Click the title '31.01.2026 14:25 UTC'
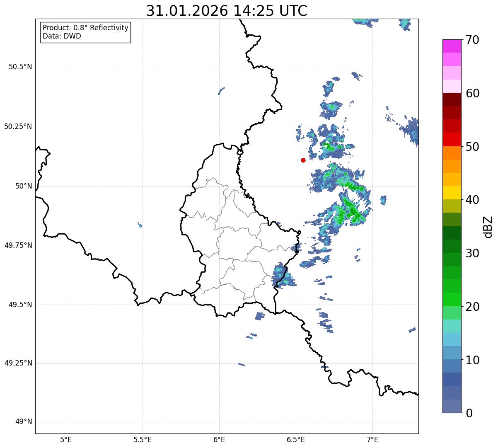498x448 pixels. pyautogui.click(x=227, y=11)
